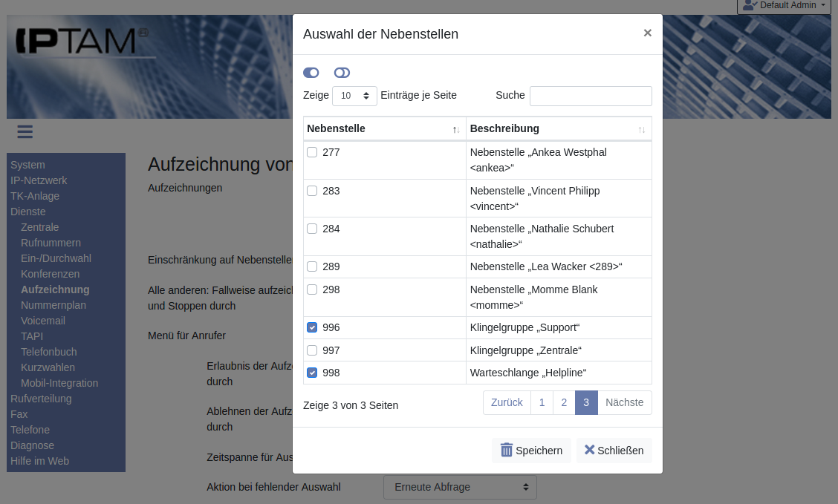Viewport: 838px width, 504px height.
Task: Click into the Suche search field
Action: click(x=591, y=96)
